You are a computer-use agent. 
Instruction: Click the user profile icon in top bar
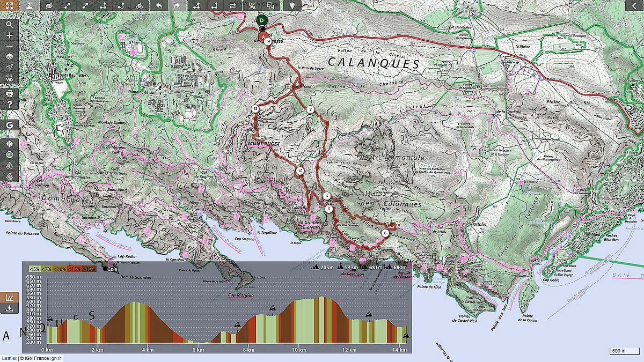click(x=30, y=6)
